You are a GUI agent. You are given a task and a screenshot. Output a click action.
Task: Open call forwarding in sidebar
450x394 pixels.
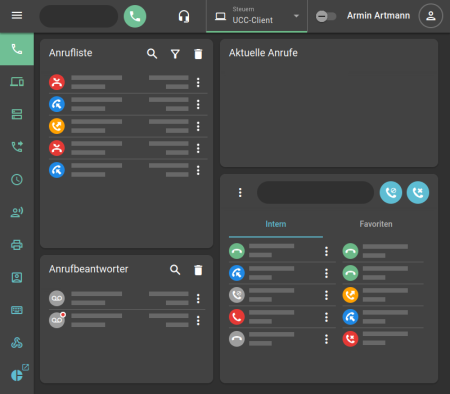[x=17, y=147]
